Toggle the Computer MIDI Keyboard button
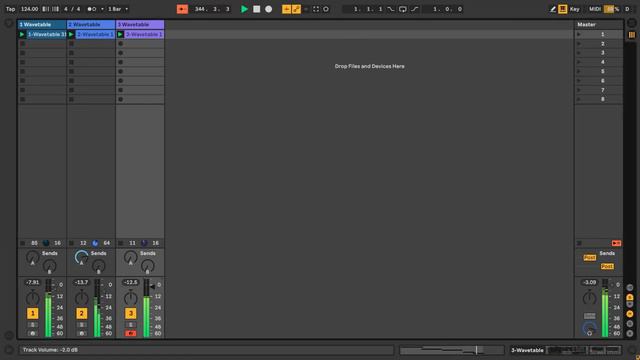The width and height of the screenshot is (640, 360). (562, 9)
